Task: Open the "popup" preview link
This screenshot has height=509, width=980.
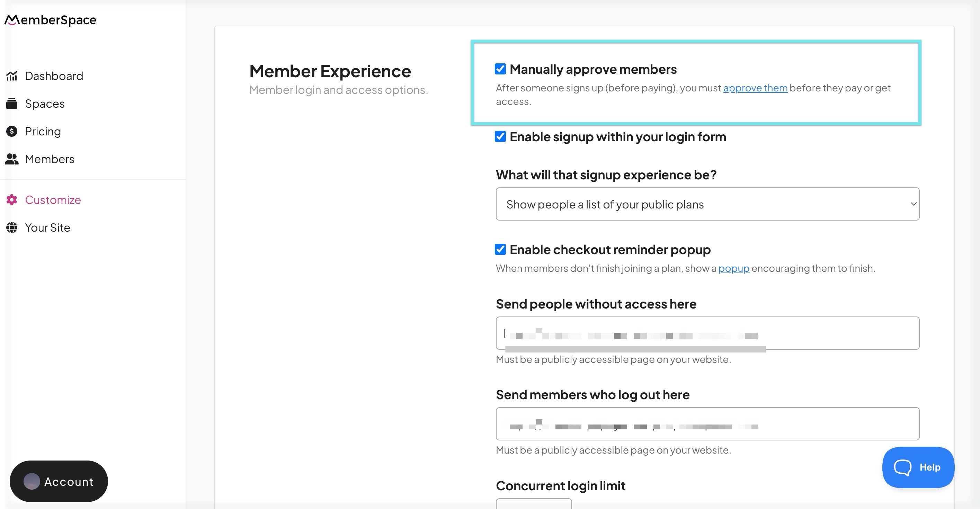Action: tap(733, 269)
